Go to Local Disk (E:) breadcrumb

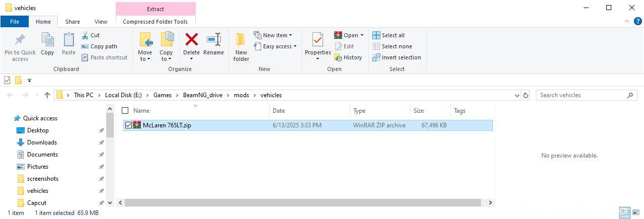coord(123,95)
